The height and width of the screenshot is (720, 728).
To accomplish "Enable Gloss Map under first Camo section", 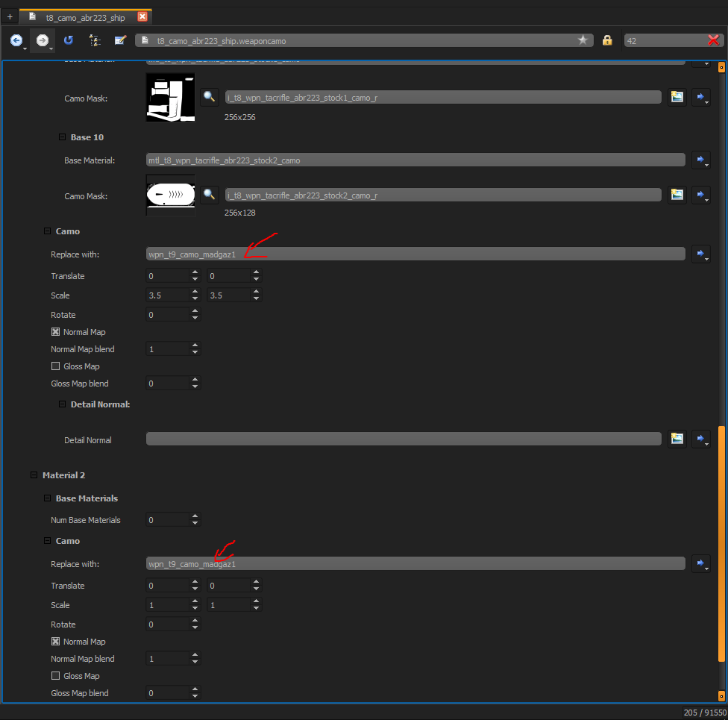I will (x=55, y=366).
